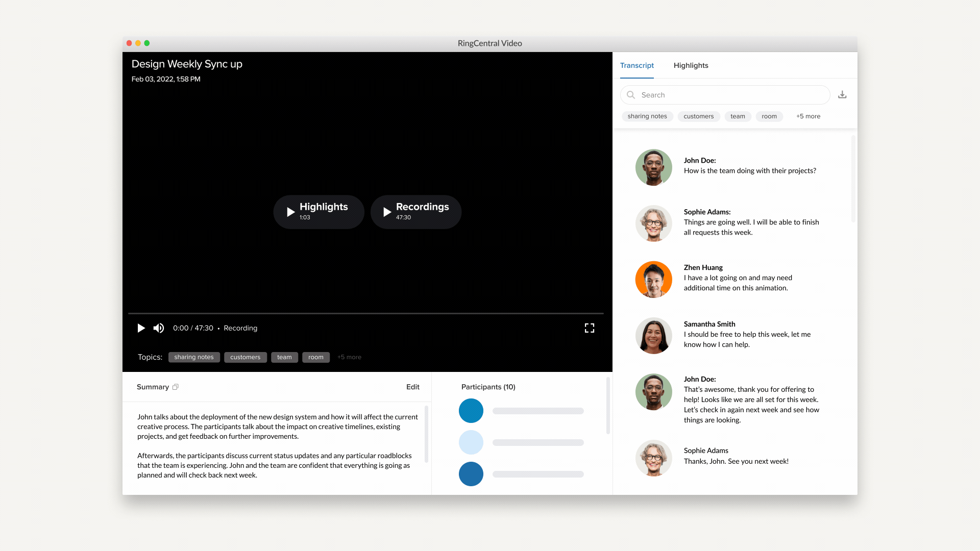Click the Edit button in Summary section
This screenshot has width=980, height=551.
[x=412, y=386]
